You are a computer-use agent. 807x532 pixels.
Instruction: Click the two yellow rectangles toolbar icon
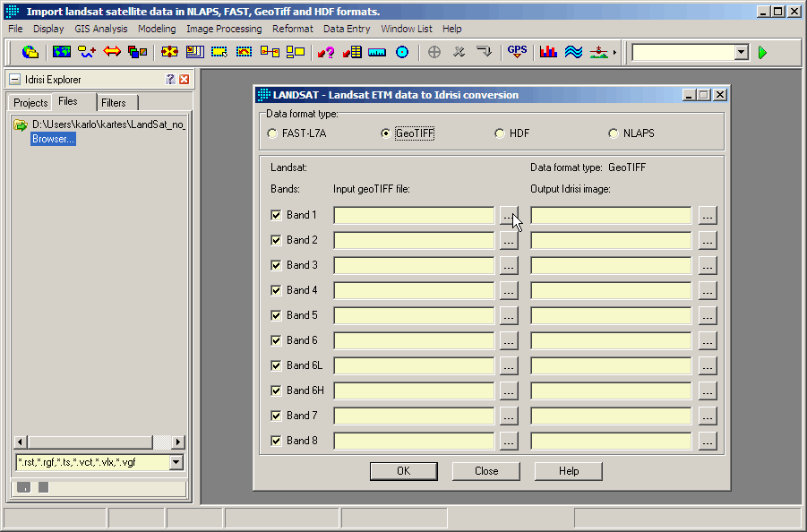296,52
